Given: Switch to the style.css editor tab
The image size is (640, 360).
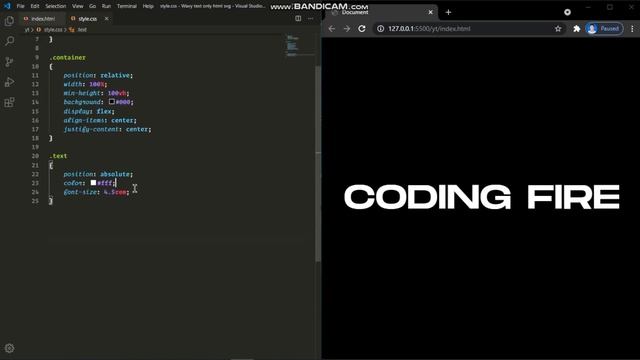Looking at the screenshot, I should pos(87,19).
